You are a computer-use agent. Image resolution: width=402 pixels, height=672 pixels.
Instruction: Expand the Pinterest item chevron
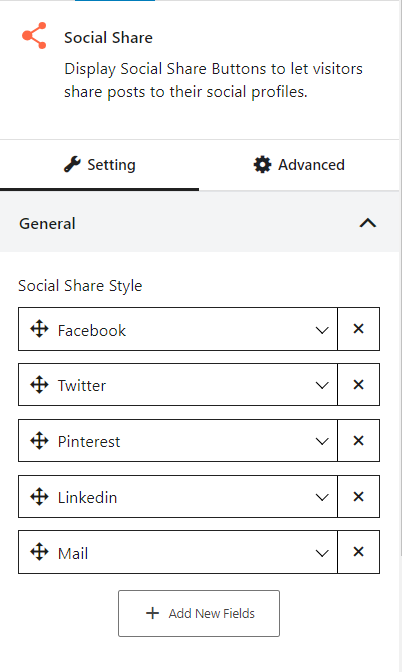(x=322, y=441)
